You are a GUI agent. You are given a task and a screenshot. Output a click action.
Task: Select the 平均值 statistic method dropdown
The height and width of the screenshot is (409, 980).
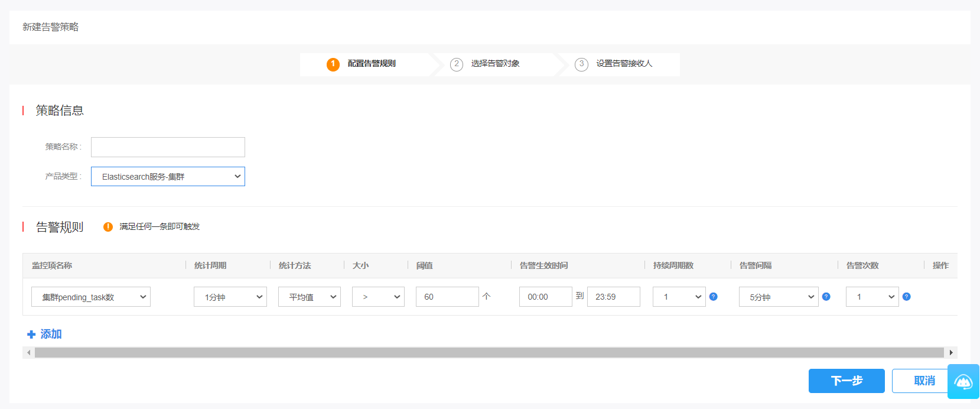tap(310, 297)
